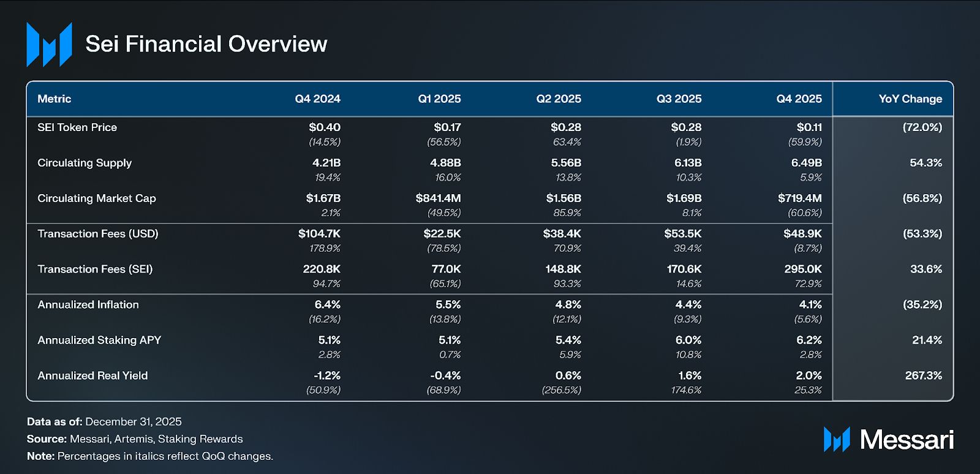Click the Messari logo icon beside the title
This screenshot has width=980, height=474.
49,44
